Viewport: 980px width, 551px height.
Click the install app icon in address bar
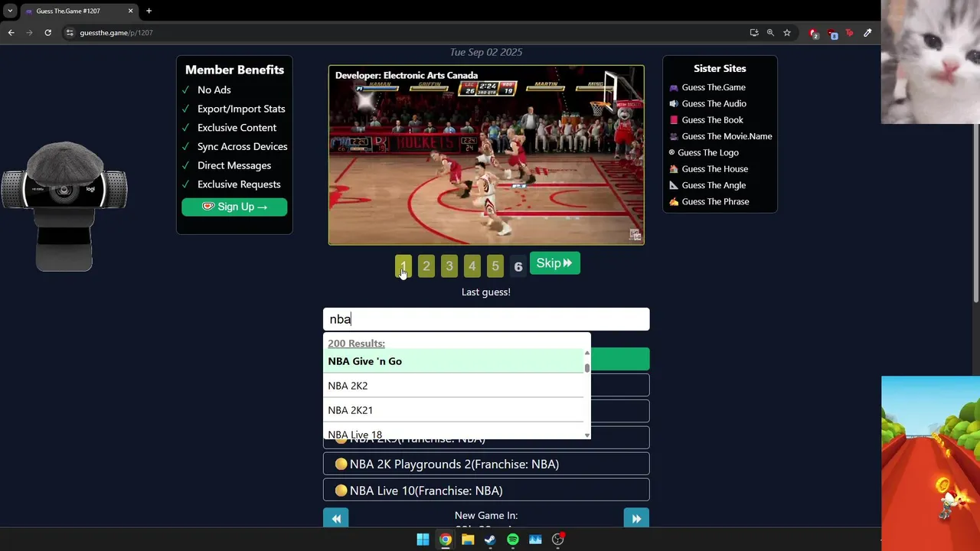[754, 33]
